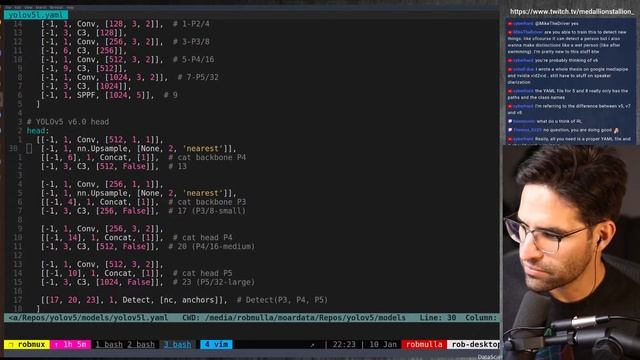Click the '# 20 (P4/16-medium)' comment
The width and height of the screenshot is (640, 360).
click(212, 247)
